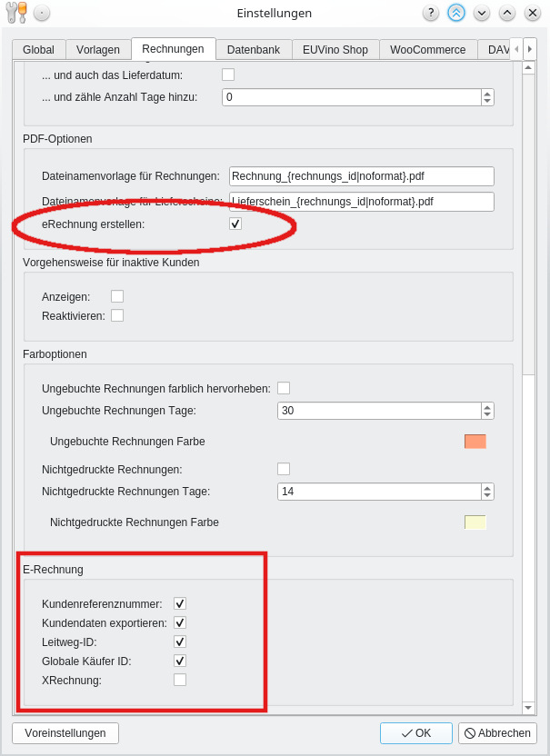Click the scroll down arrow of the settings pane
Screen dimensions: 550x756
(x=528, y=707)
